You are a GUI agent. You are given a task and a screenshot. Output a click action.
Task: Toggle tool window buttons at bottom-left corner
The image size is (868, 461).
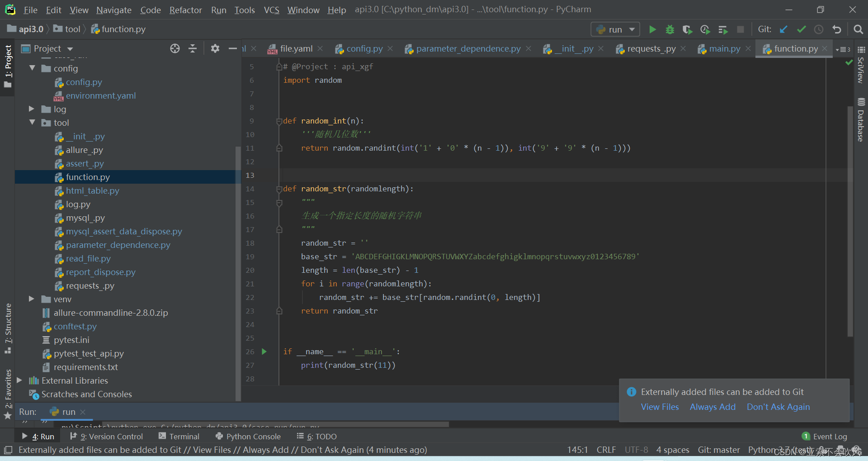pos(8,450)
